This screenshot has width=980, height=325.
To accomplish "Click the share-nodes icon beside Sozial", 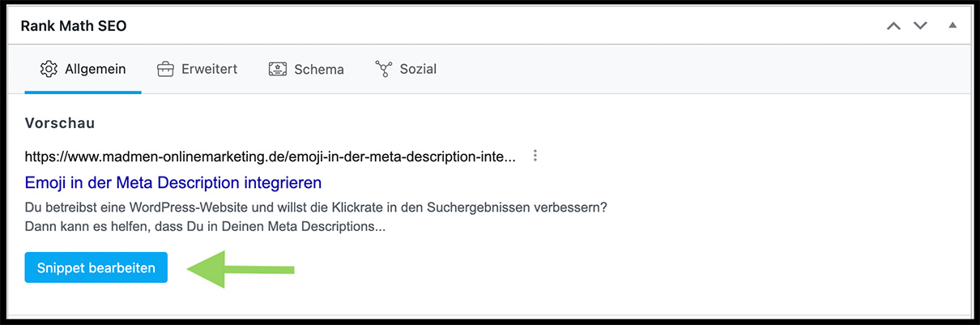I will pos(383,69).
